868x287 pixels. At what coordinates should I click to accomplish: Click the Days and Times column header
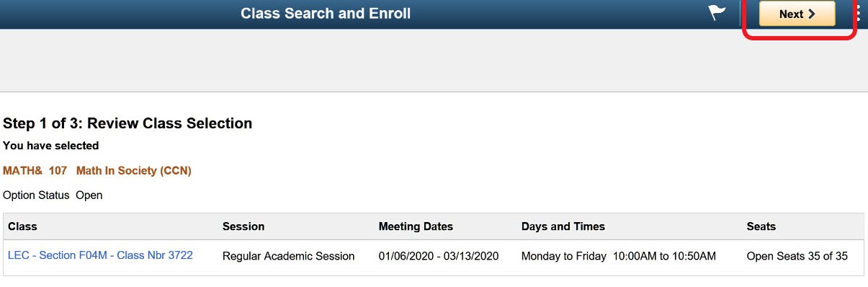coord(563,226)
